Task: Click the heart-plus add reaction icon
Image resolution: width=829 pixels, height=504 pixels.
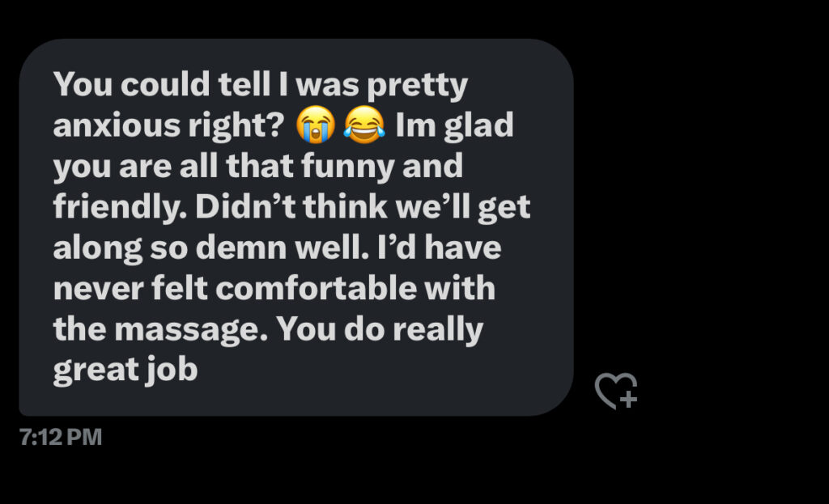Action: point(616,391)
